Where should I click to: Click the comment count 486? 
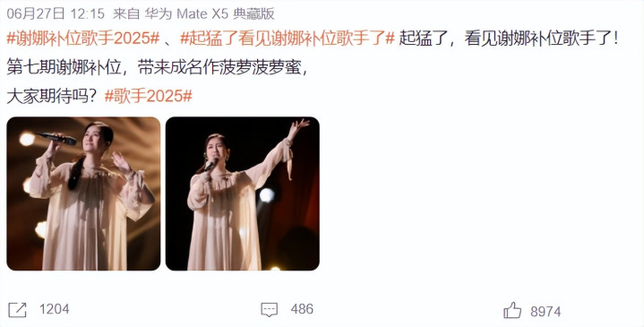(x=302, y=309)
